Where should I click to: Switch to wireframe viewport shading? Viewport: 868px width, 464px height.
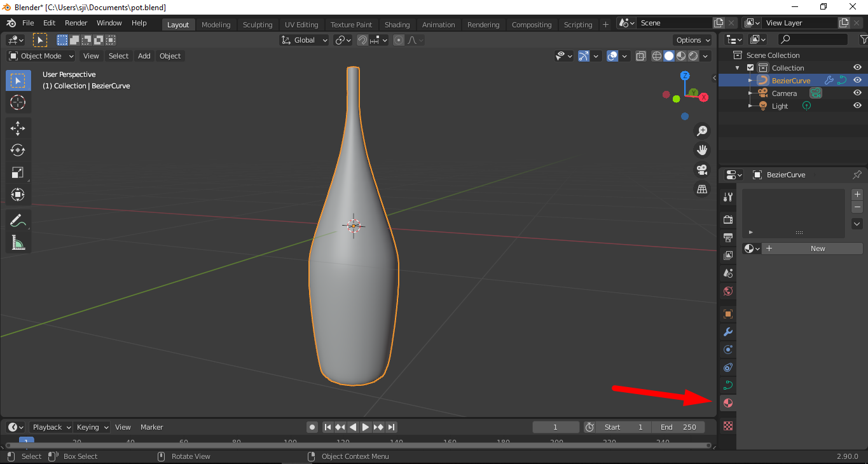[x=656, y=56]
